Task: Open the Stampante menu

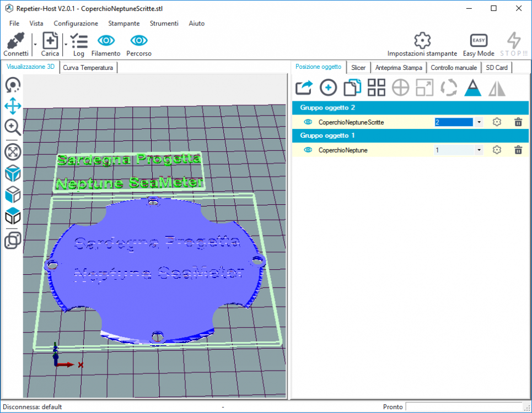Action: pos(124,24)
